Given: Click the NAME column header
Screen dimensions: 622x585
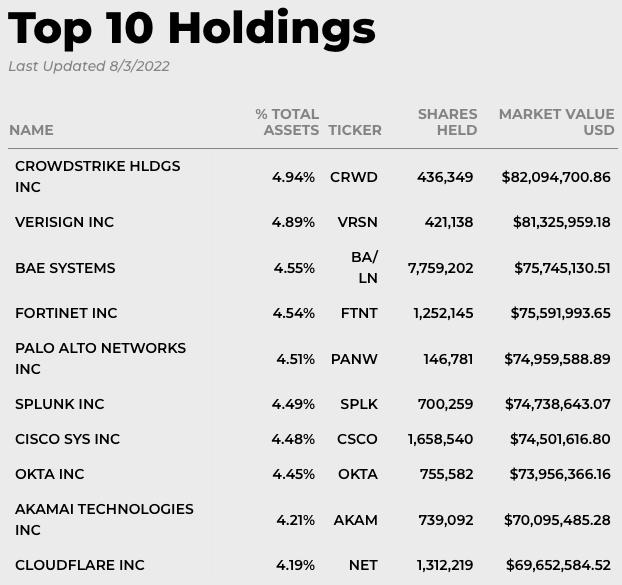Looking at the screenshot, I should pos(31,130).
